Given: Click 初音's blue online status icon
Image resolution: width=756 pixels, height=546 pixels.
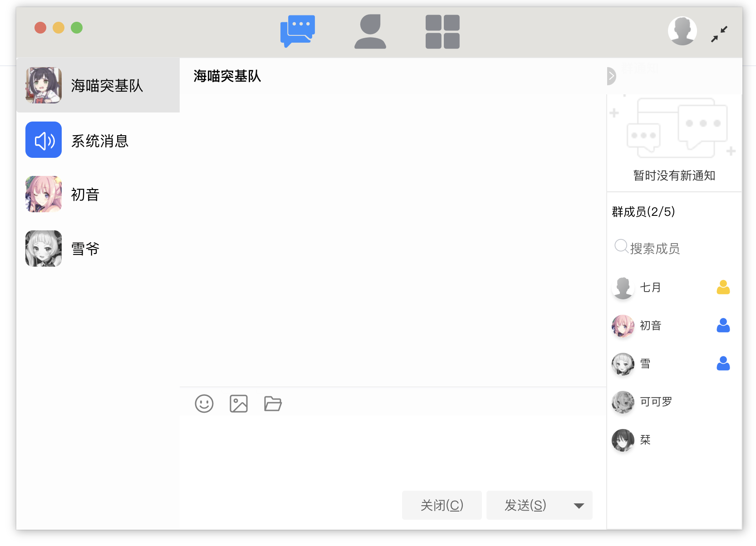Looking at the screenshot, I should tap(724, 325).
